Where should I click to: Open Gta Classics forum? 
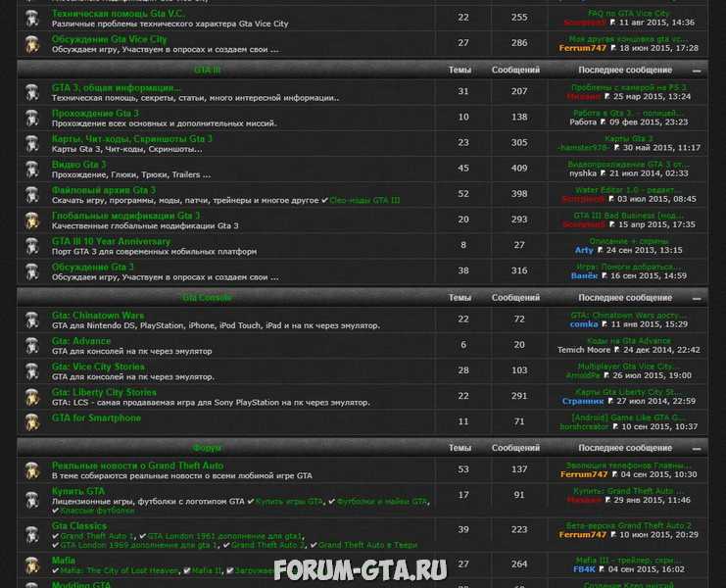[x=79, y=526]
